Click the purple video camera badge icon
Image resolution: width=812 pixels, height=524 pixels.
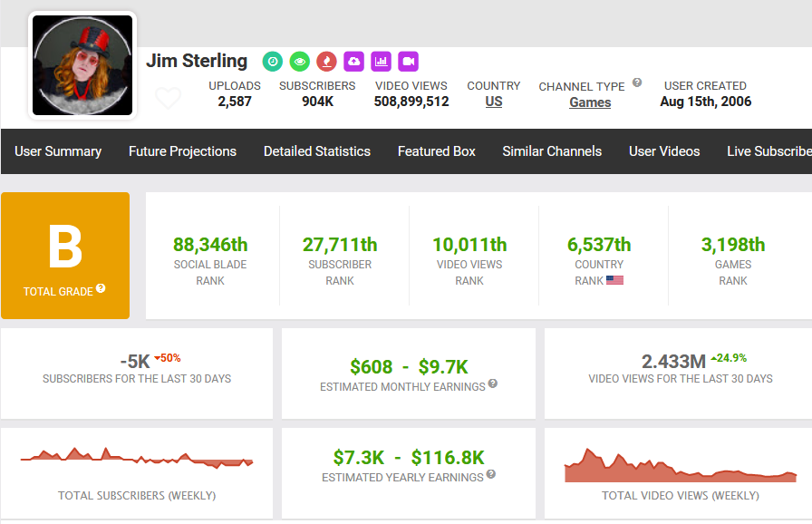[408, 62]
